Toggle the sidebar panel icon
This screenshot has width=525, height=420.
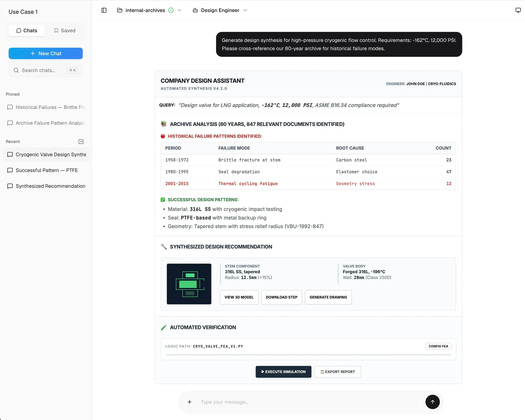pyautogui.click(x=104, y=10)
